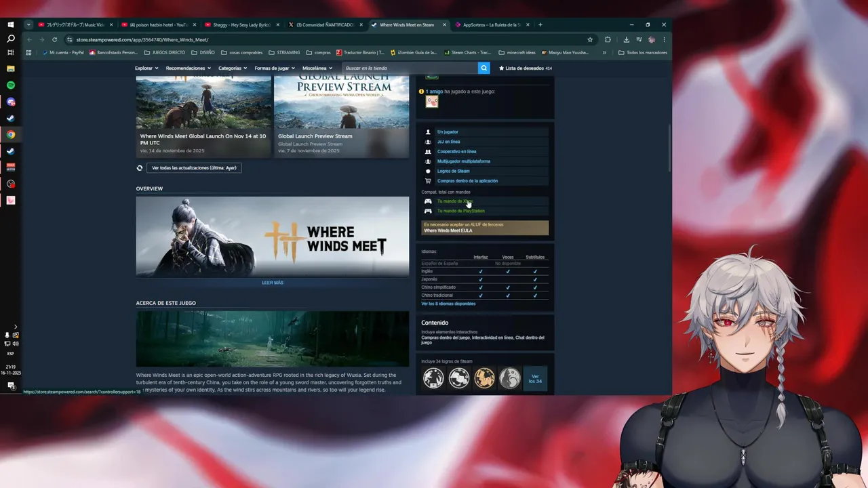The image size is (868, 488).
Task: Open the Categorías dropdown
Action: click(233, 68)
